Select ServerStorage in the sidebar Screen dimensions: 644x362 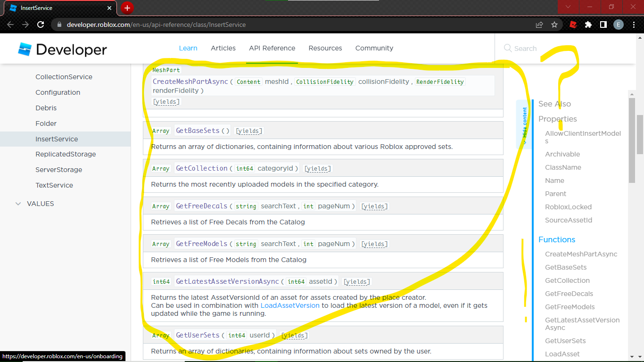[x=59, y=170]
